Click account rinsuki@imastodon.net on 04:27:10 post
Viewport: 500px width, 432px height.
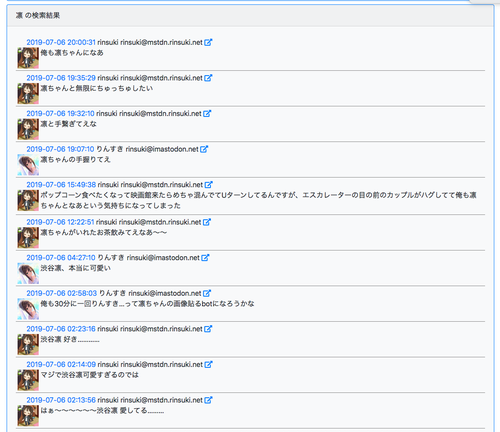[x=163, y=258]
